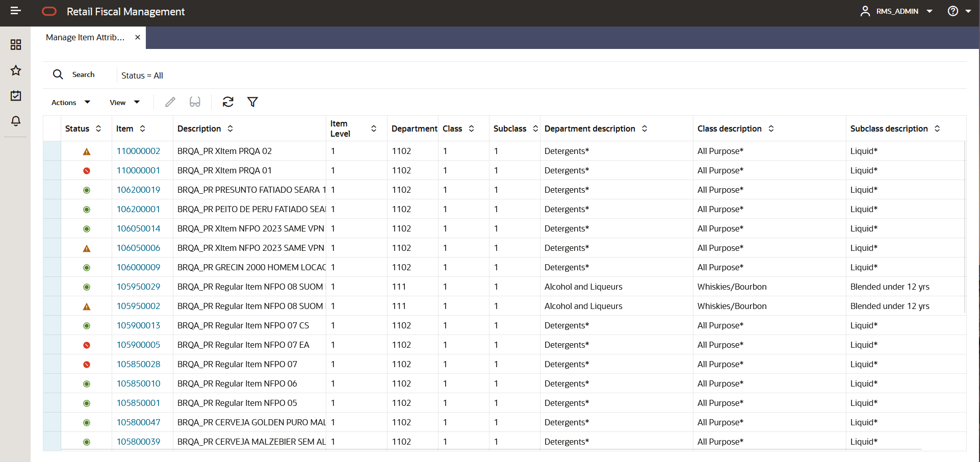The image size is (980, 462).
Task: Click the Oracle logo icon
Action: tap(49, 11)
